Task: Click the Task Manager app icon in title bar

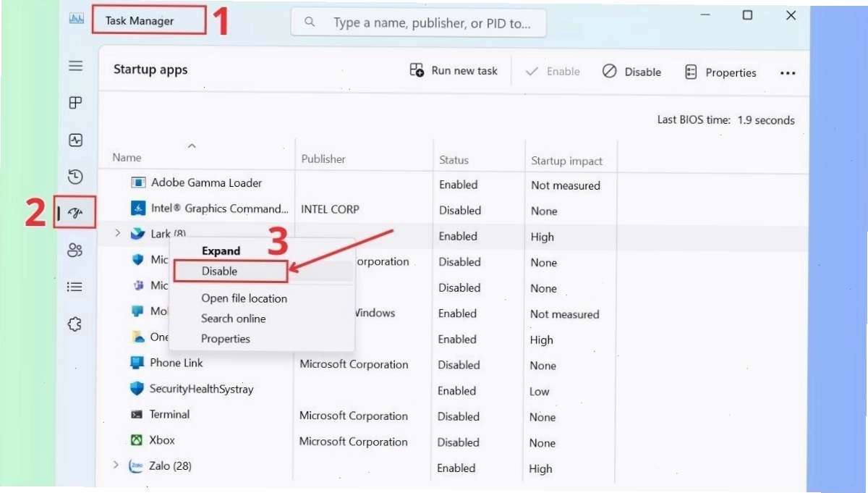Action: [76, 20]
